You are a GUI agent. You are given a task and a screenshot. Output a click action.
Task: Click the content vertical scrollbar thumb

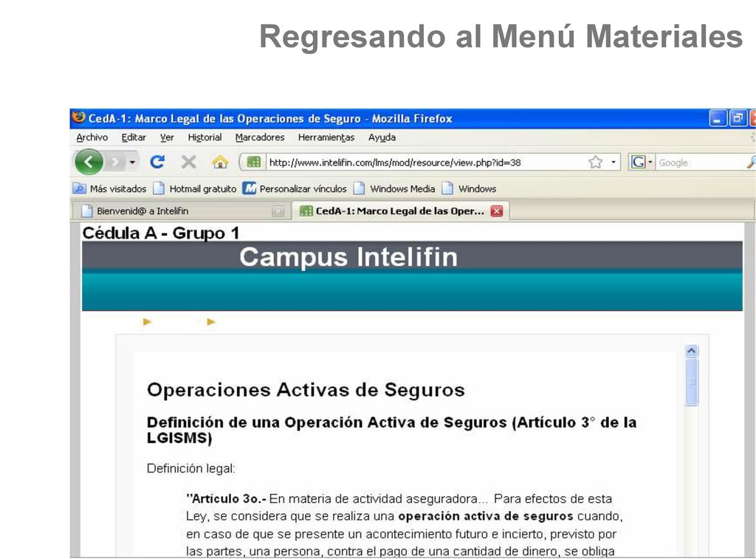691,382
